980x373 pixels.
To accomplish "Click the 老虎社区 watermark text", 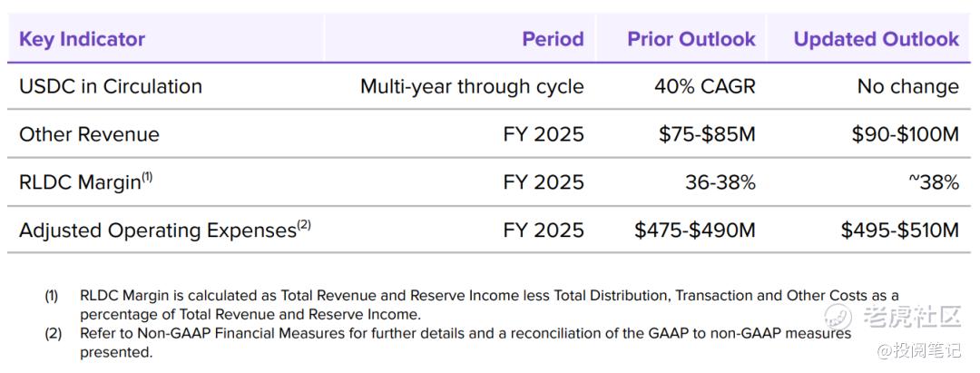I will (914, 318).
